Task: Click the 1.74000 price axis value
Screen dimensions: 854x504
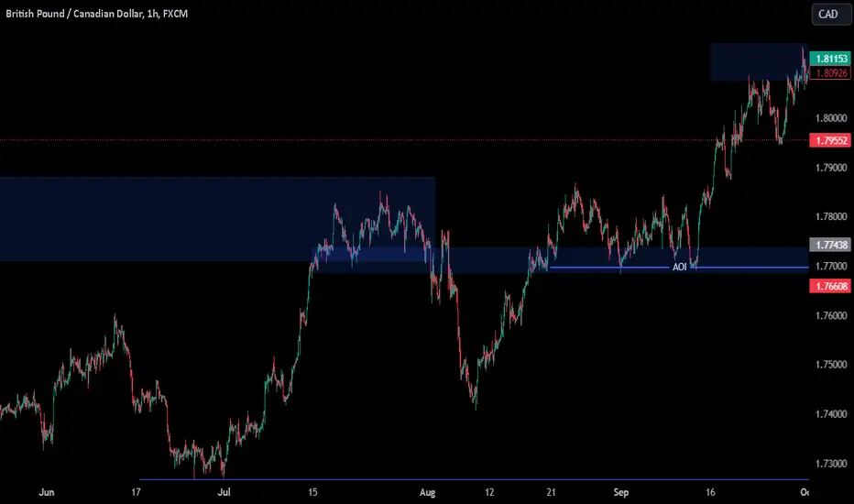Action: (831, 414)
